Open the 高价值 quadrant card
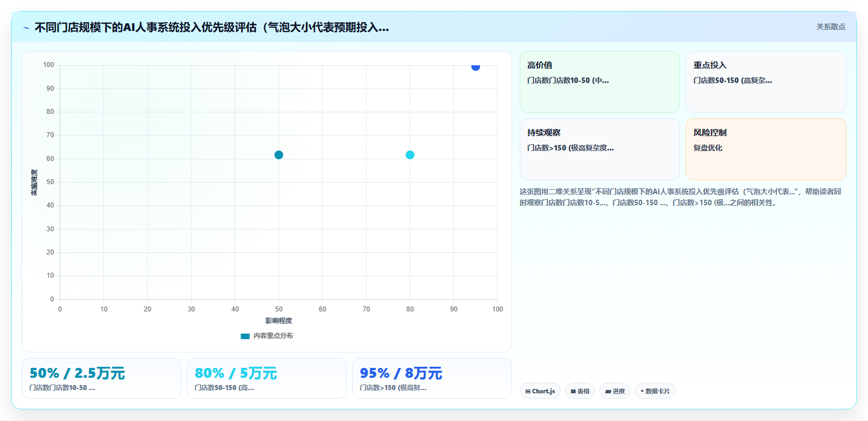The height and width of the screenshot is (421, 868). pos(600,82)
